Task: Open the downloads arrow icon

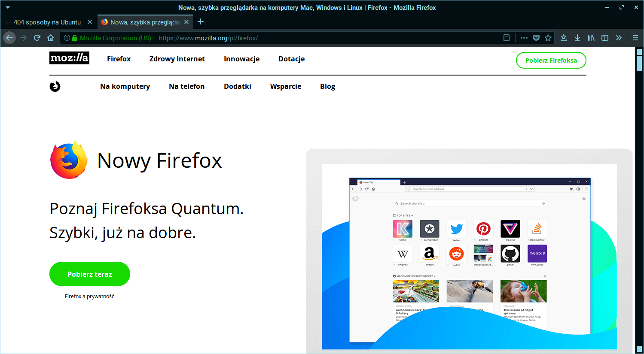Action: click(577, 38)
